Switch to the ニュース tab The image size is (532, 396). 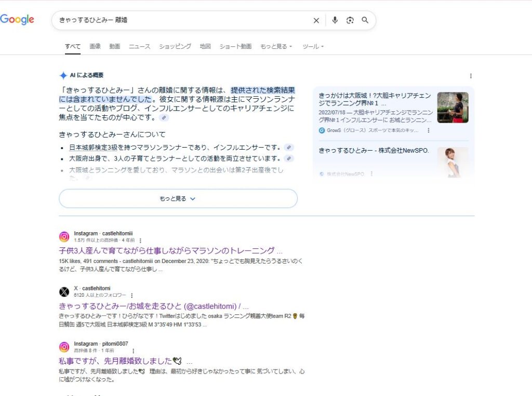(x=139, y=46)
